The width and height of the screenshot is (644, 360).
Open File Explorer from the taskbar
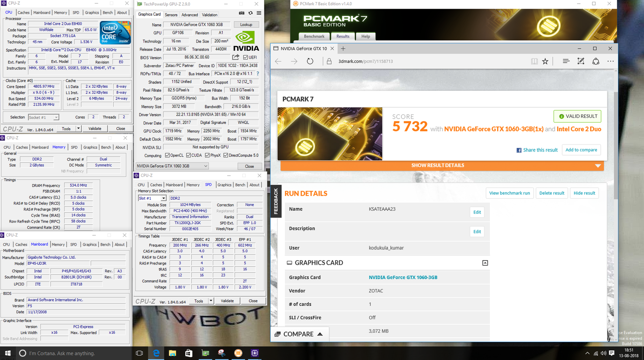tap(172, 353)
